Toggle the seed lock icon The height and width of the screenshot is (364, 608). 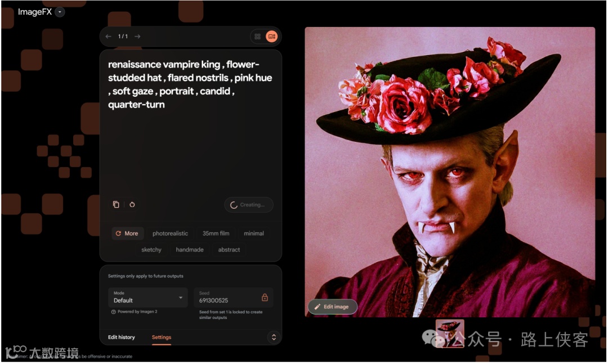click(265, 298)
